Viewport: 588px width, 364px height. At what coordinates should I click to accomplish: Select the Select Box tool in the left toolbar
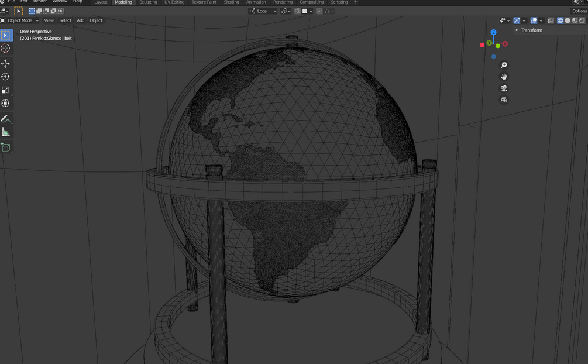(x=6, y=35)
